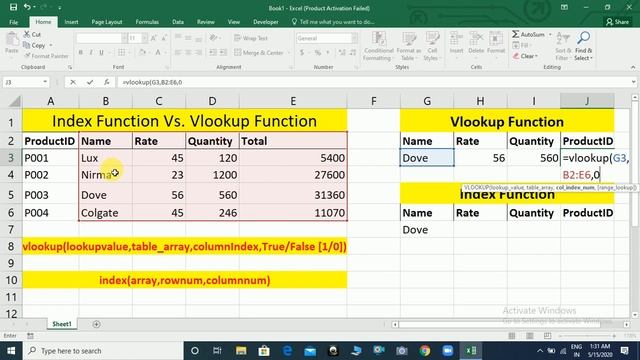
Task: Switch to Page Layout view in the status bar
Action: click(529, 336)
